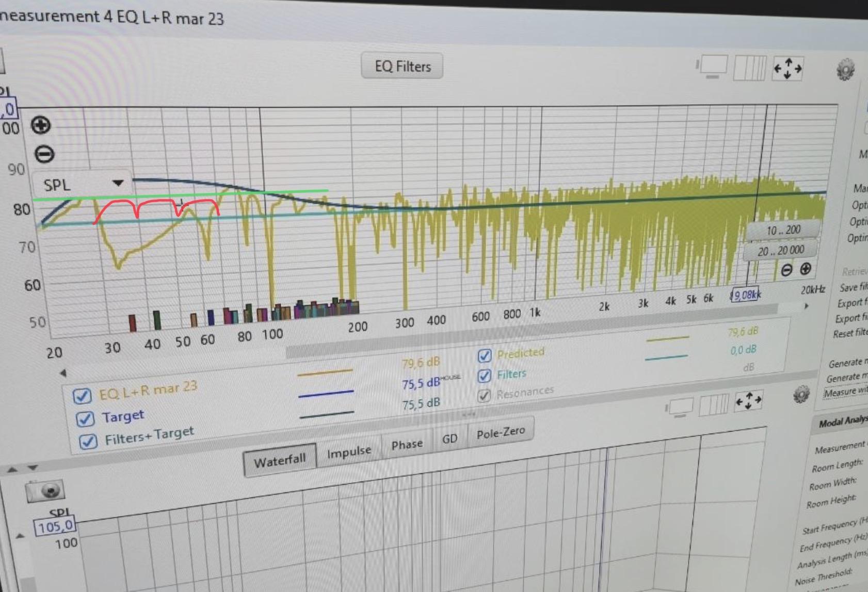The width and height of the screenshot is (868, 592).
Task: Toggle the Filters+Target checkbox
Action: tap(88, 441)
